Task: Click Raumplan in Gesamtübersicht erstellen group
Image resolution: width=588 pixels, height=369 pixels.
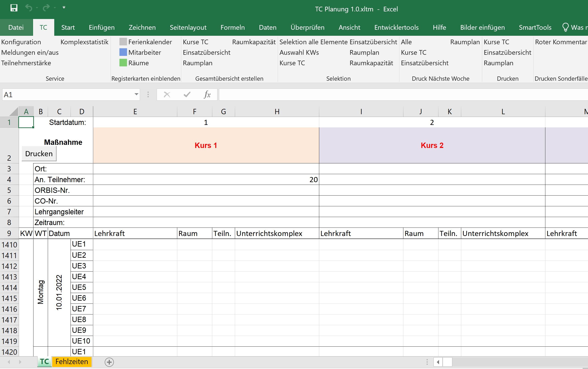Action: pyautogui.click(x=198, y=63)
